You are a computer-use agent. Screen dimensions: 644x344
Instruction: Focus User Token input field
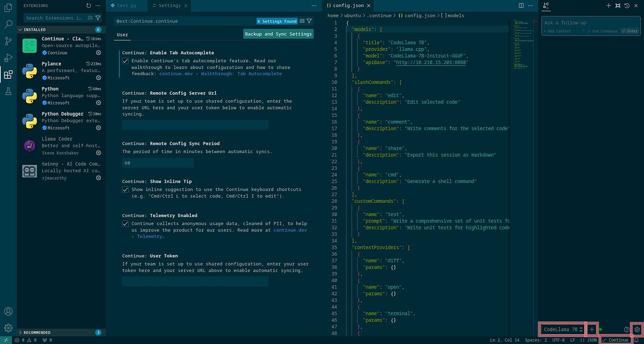pos(195,281)
